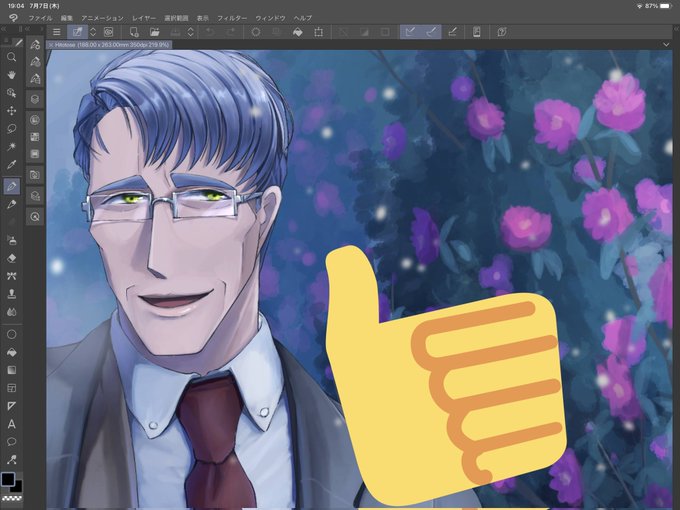Select the highlighted Pen tool

pos(11,186)
